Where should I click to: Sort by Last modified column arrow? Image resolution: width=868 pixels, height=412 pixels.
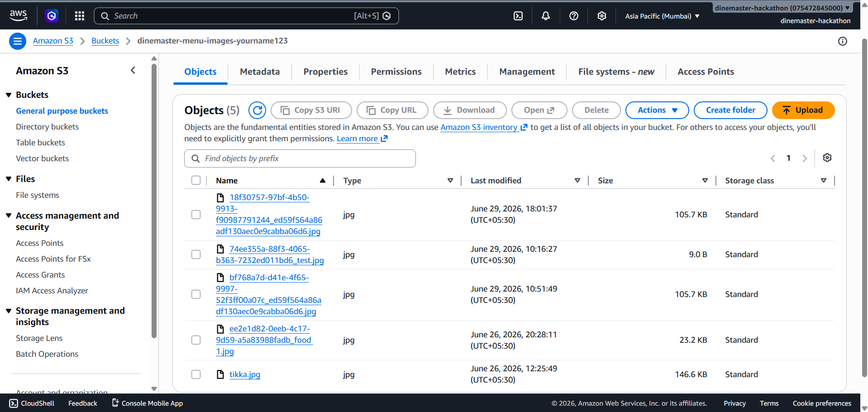coord(577,180)
